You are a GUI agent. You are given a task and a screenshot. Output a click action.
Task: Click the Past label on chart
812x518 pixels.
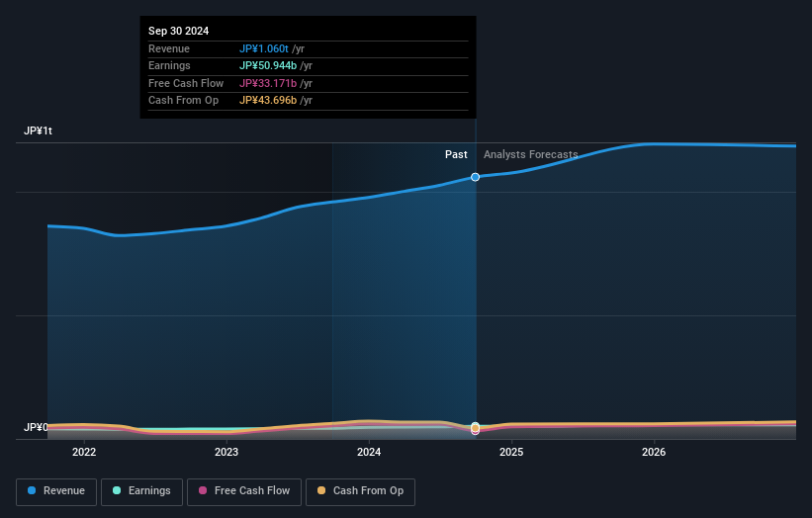click(456, 154)
